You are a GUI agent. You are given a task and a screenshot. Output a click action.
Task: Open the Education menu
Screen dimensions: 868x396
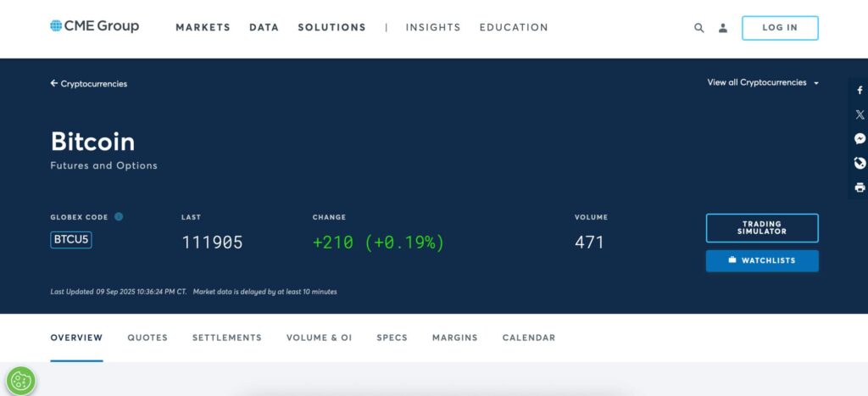(x=514, y=27)
